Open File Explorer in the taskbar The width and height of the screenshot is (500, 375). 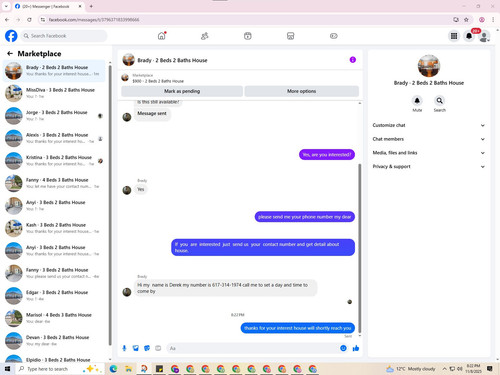(129, 369)
